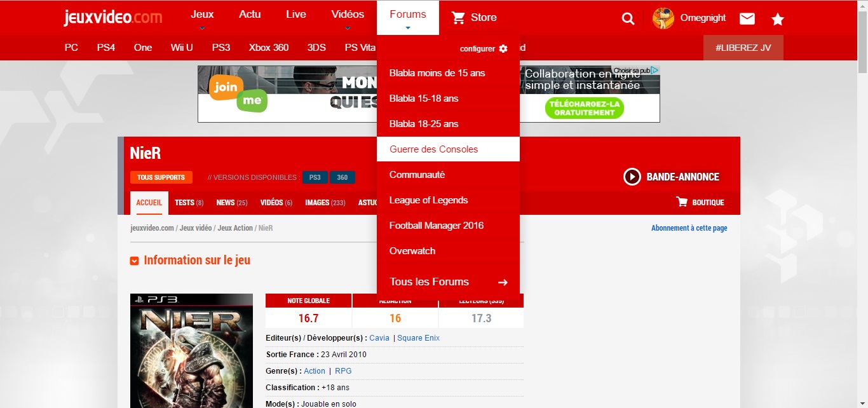Click the Store shopping cart icon
This screenshot has width=868, height=408.
[x=458, y=18]
